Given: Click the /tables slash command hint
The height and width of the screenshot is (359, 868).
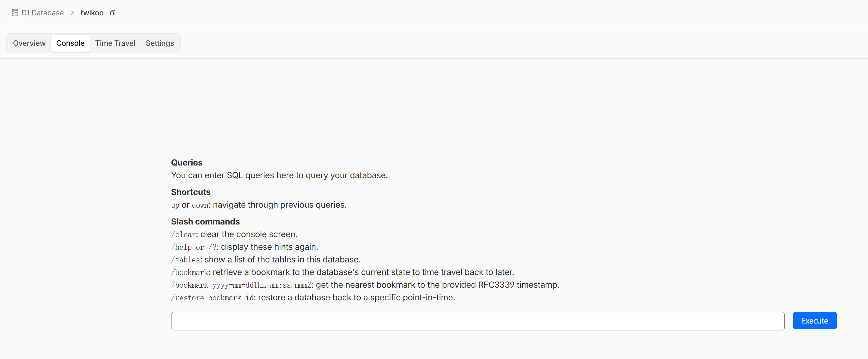Looking at the screenshot, I should click(186, 260).
